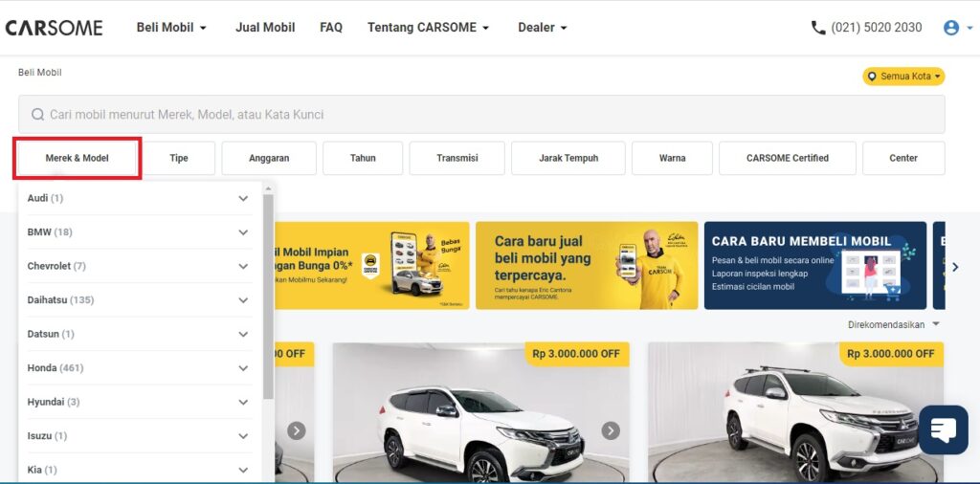Screen dimensions: 980x484
Task: Open Cara baru jual beli mobil banner
Action: click(587, 265)
